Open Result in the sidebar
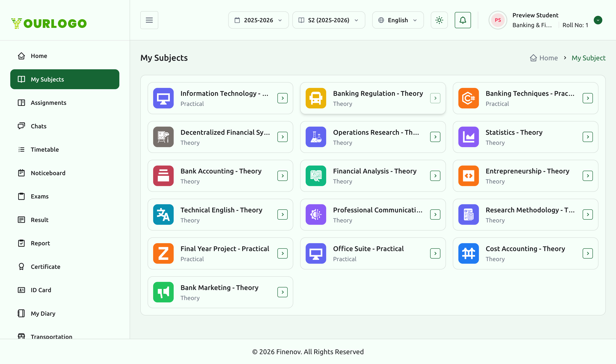Viewport: 616px width, 364px height. pos(65,220)
